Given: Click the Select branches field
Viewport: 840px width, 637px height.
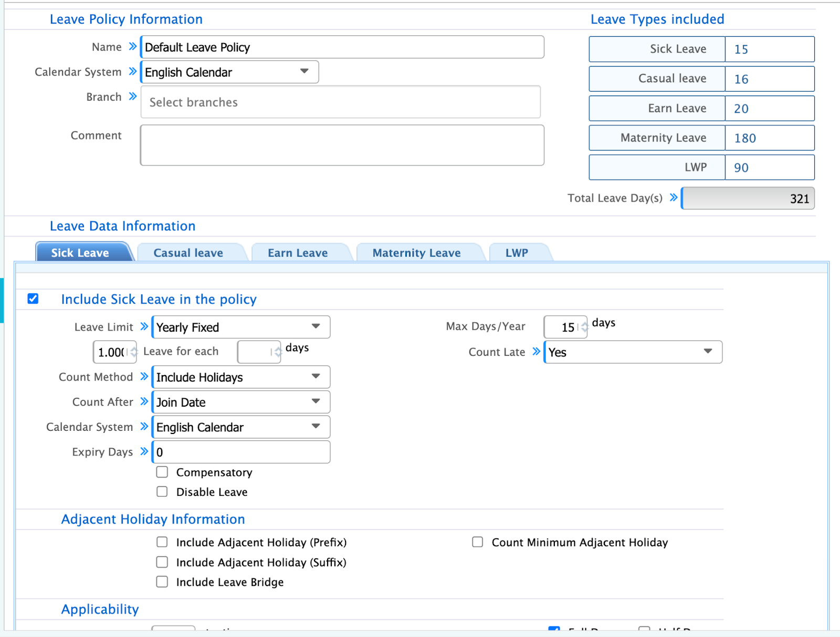Looking at the screenshot, I should coord(340,102).
